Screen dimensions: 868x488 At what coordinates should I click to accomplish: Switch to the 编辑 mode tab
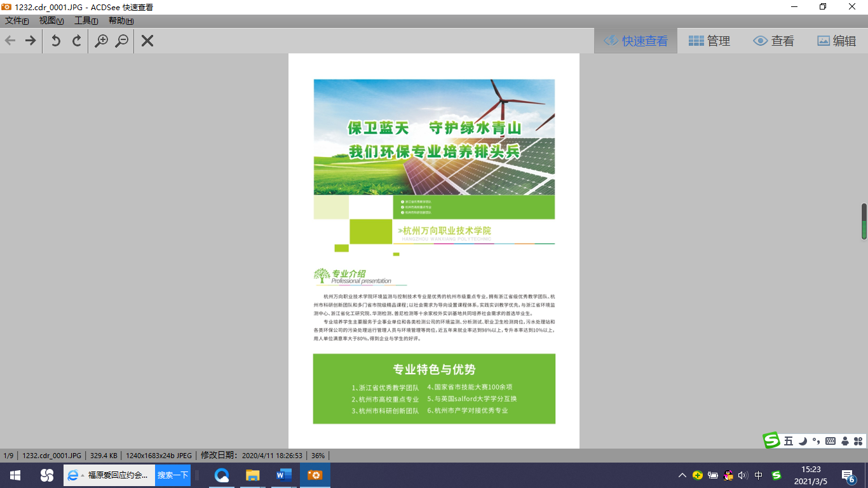click(x=836, y=41)
